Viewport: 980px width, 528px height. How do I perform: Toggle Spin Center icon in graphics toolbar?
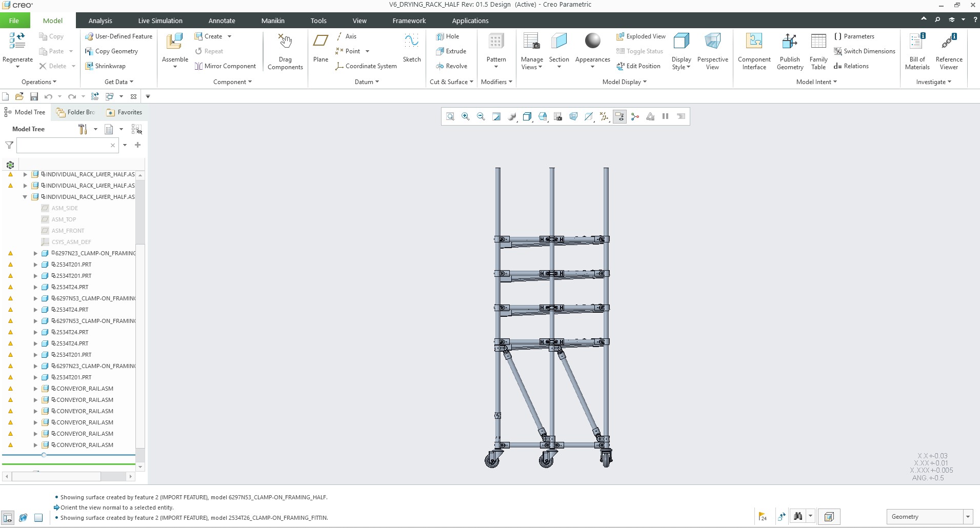coord(635,116)
